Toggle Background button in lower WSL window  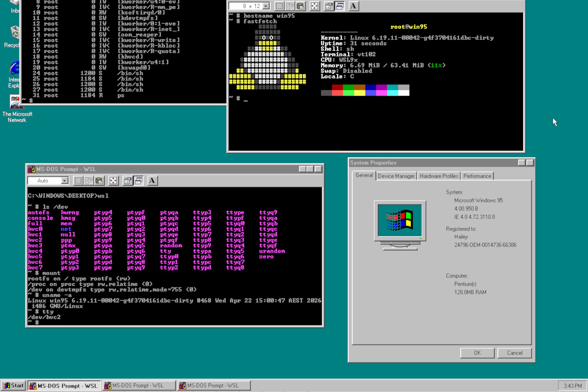pyautogui.click(x=139, y=181)
